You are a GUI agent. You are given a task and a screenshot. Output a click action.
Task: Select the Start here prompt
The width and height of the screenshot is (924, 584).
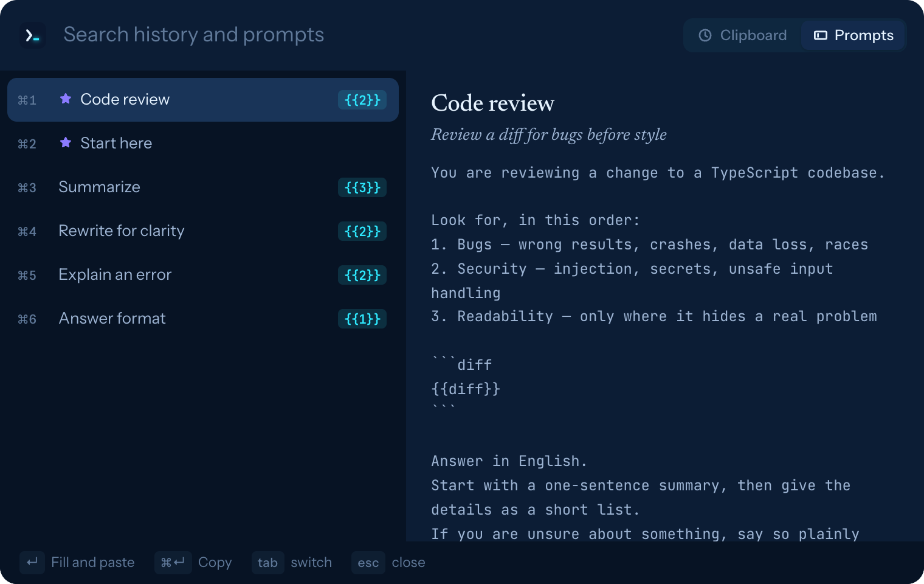203,144
